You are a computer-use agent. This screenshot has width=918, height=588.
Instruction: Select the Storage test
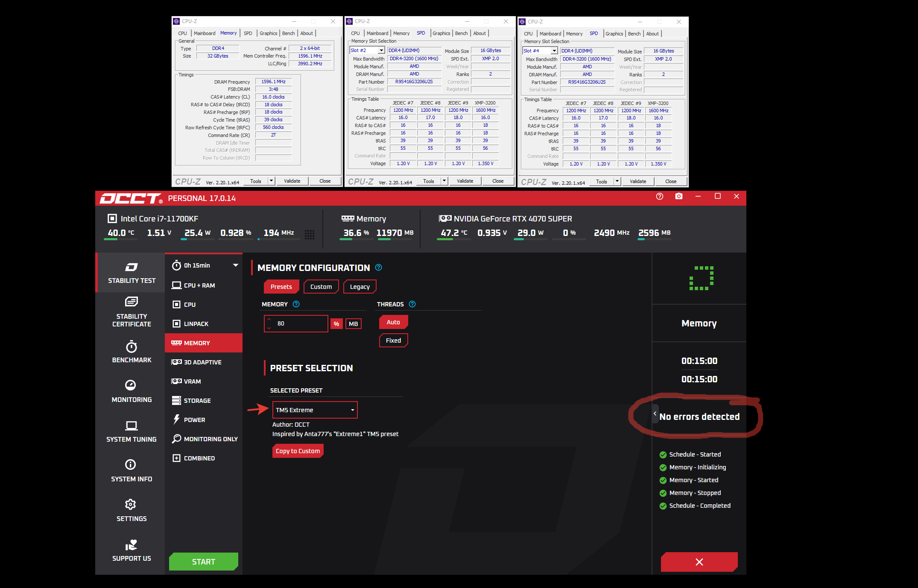pyautogui.click(x=204, y=401)
